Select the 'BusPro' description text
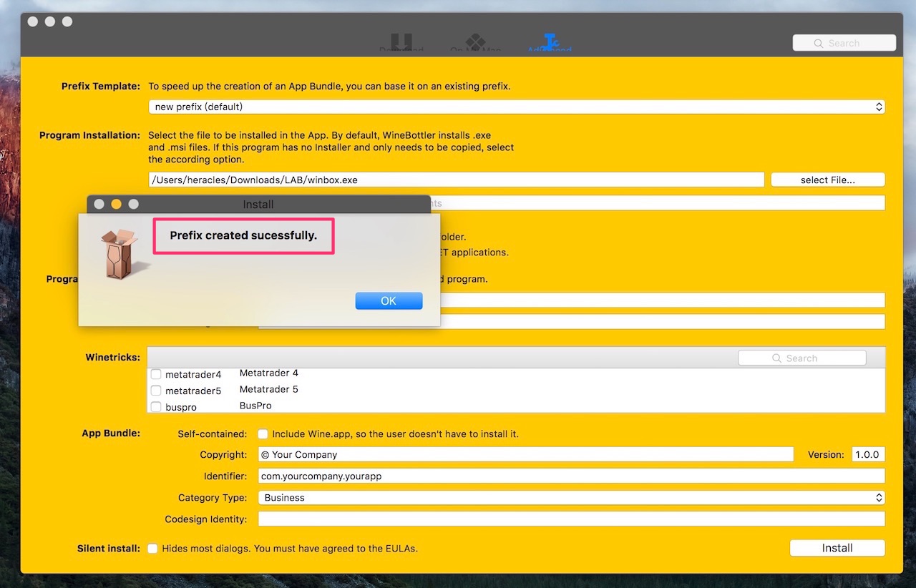The height and width of the screenshot is (588, 916). (255, 406)
